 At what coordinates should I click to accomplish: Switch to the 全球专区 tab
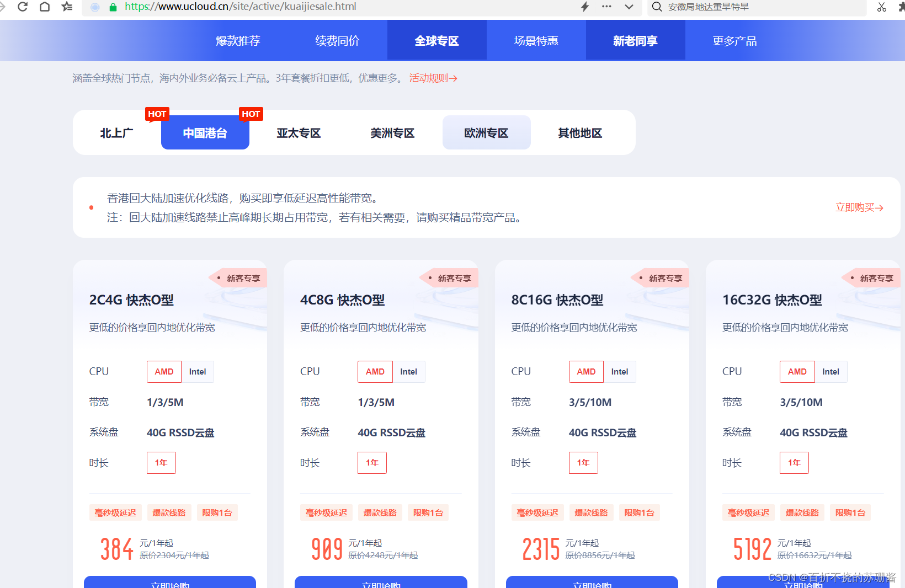(x=436, y=40)
